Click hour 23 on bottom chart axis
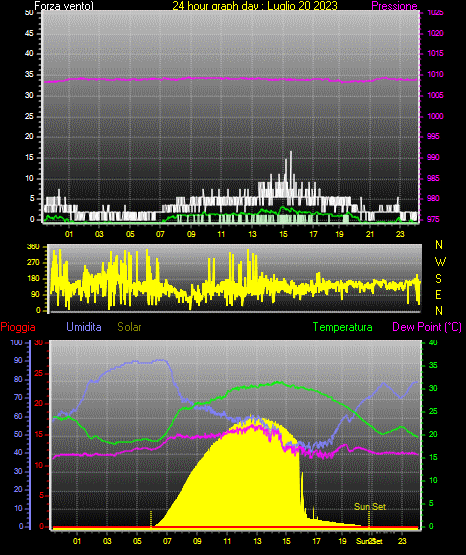The width and height of the screenshot is (466, 555). (402, 541)
